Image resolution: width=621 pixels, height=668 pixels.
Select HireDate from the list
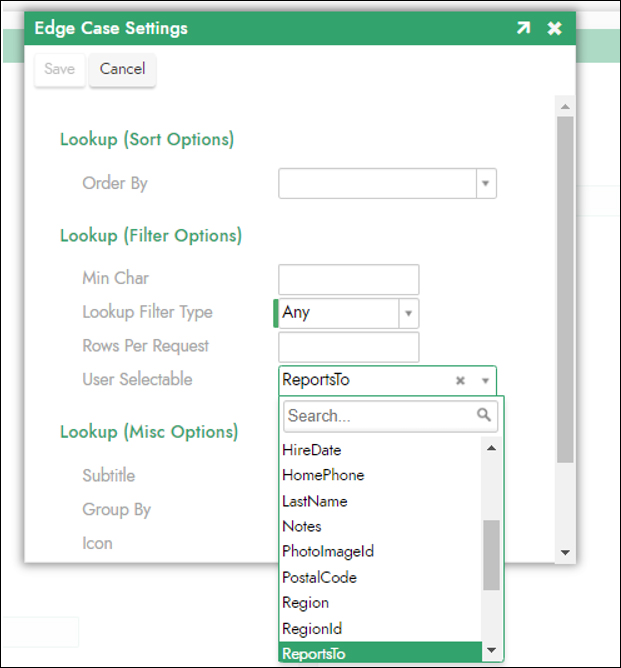click(312, 450)
